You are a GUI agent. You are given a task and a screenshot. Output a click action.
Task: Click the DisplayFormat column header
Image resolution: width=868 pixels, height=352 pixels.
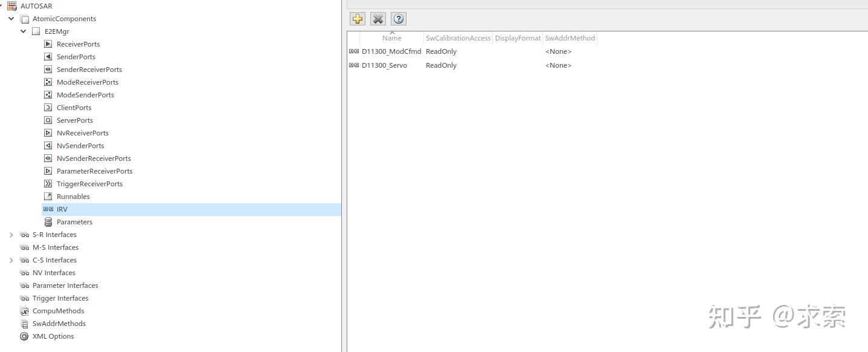pyautogui.click(x=518, y=38)
